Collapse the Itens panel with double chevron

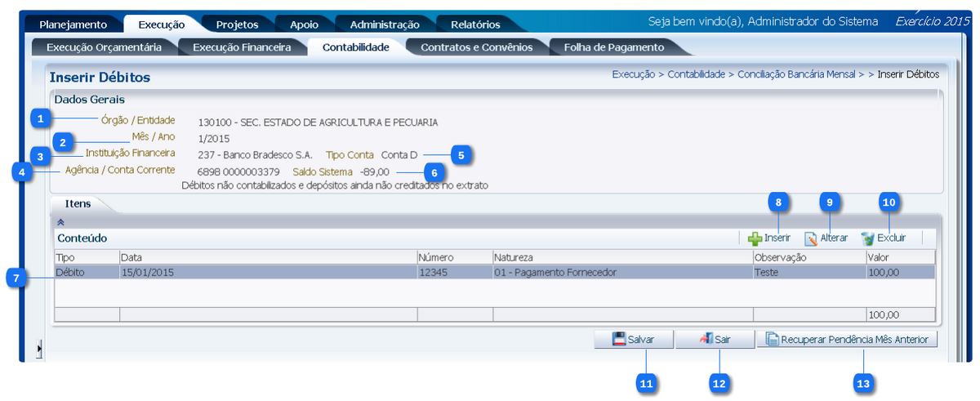click(60, 221)
